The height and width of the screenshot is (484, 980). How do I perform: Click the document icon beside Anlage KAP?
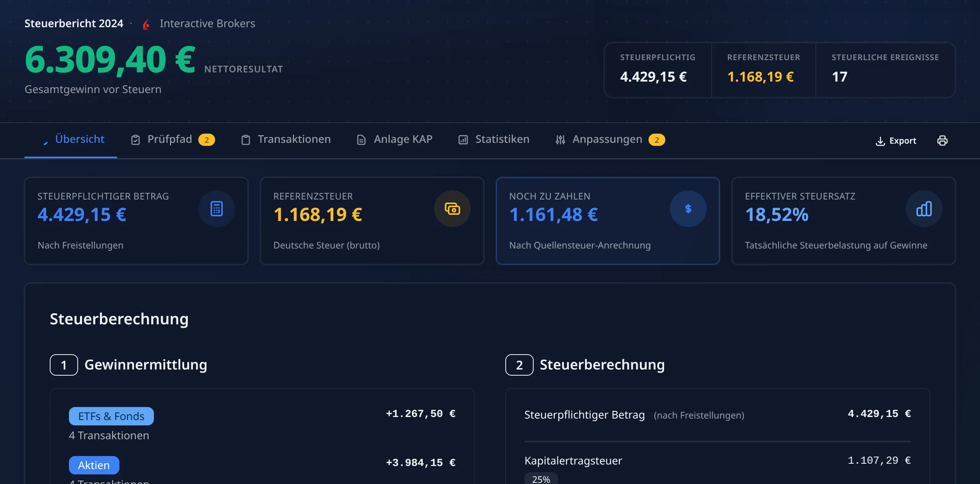pyautogui.click(x=361, y=140)
